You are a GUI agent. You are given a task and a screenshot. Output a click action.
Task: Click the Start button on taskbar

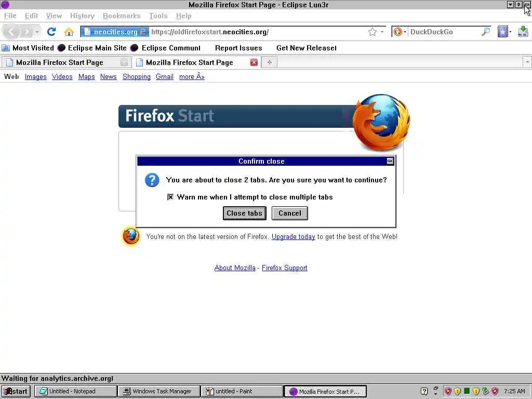[16, 391]
